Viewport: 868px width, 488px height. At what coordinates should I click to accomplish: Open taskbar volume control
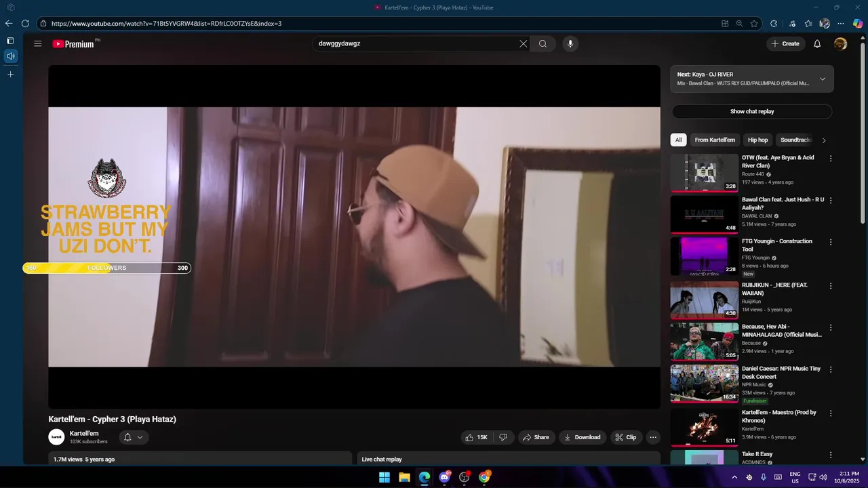point(823,477)
